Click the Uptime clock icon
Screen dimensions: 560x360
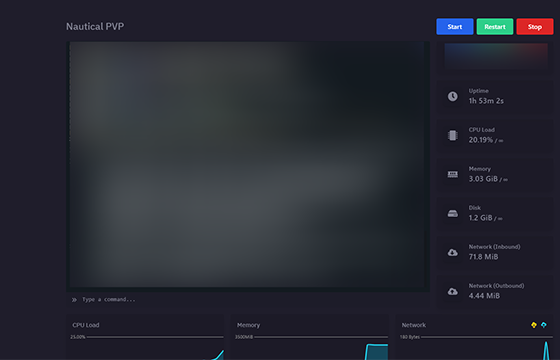tap(452, 96)
